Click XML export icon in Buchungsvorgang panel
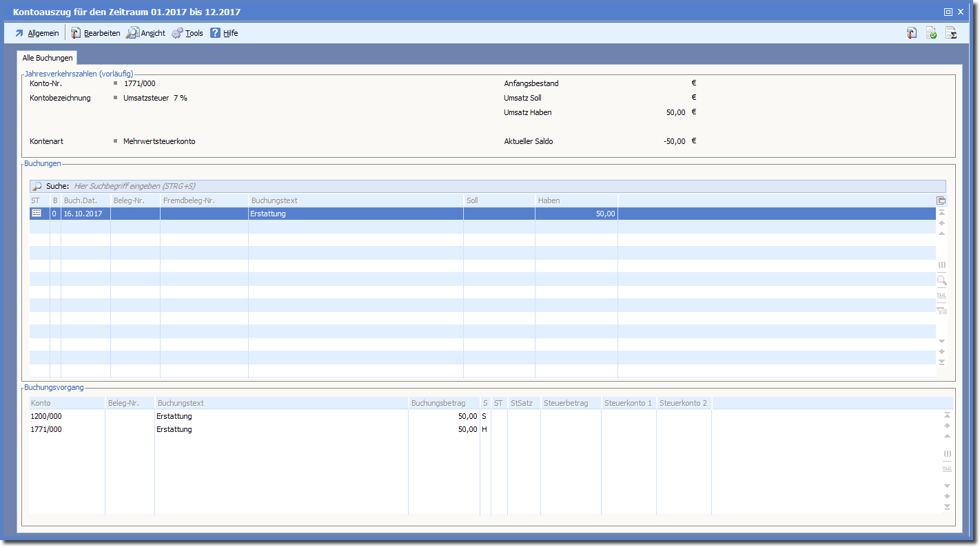This screenshot has height=547, width=980. coord(947,468)
